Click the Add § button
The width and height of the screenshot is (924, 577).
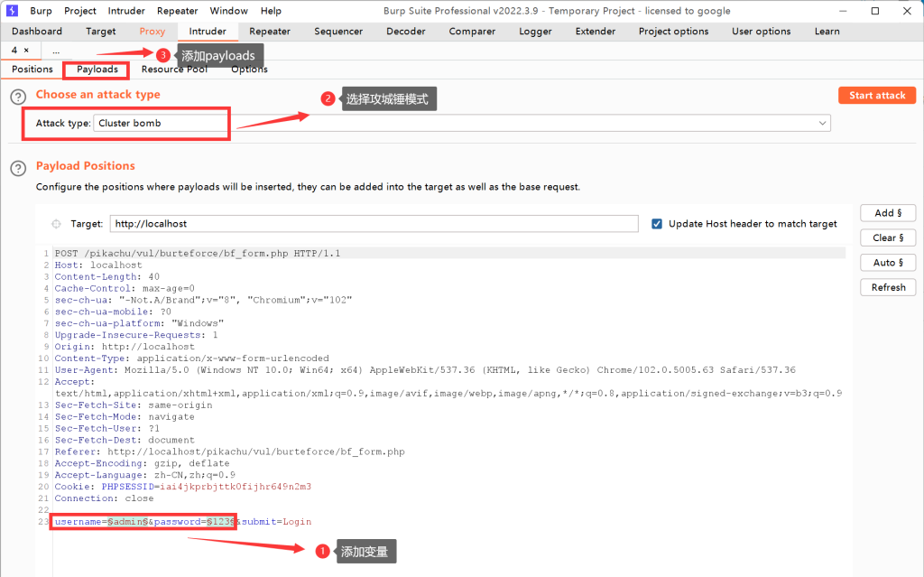pyautogui.click(x=888, y=213)
